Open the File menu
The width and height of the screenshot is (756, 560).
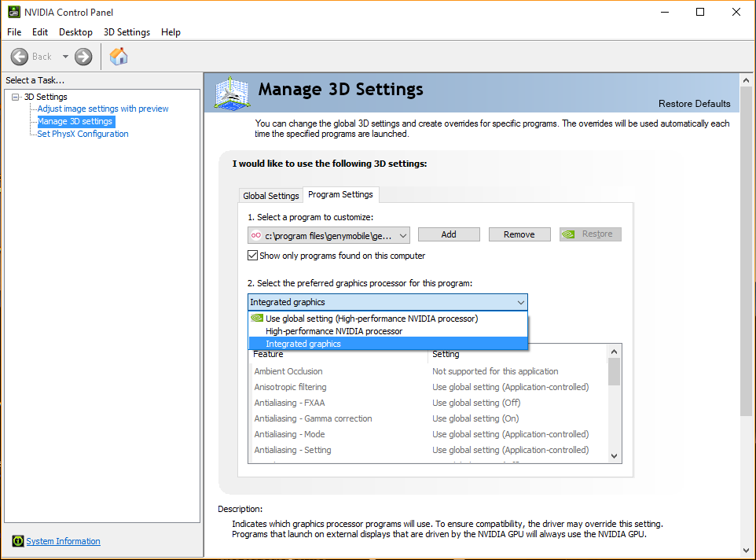click(14, 32)
